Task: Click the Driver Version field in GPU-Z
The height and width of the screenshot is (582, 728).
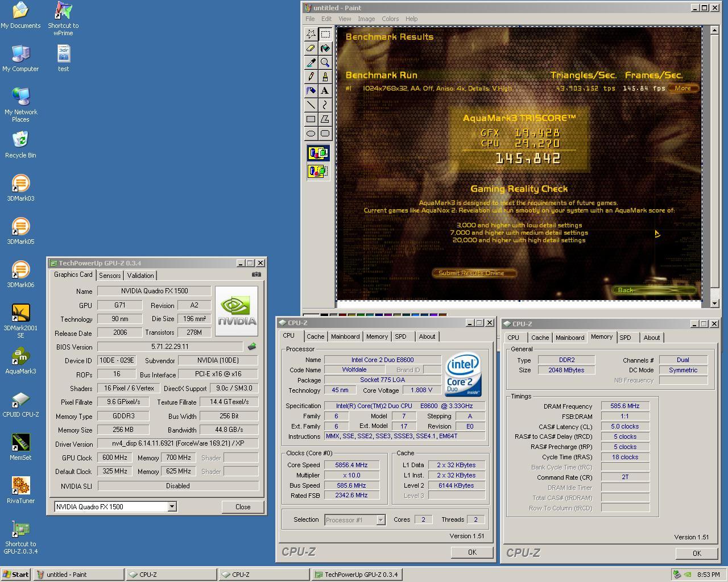Action: (x=178, y=443)
